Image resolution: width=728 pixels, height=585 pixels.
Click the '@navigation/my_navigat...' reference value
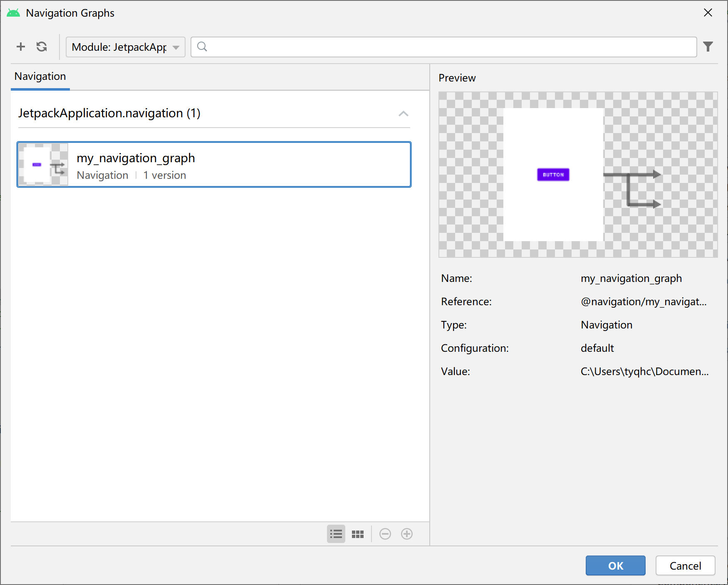(644, 302)
